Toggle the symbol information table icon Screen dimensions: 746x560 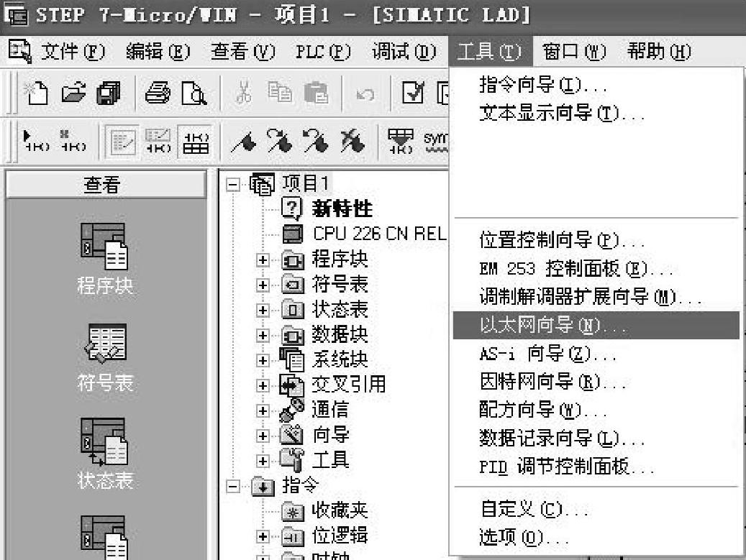196,142
